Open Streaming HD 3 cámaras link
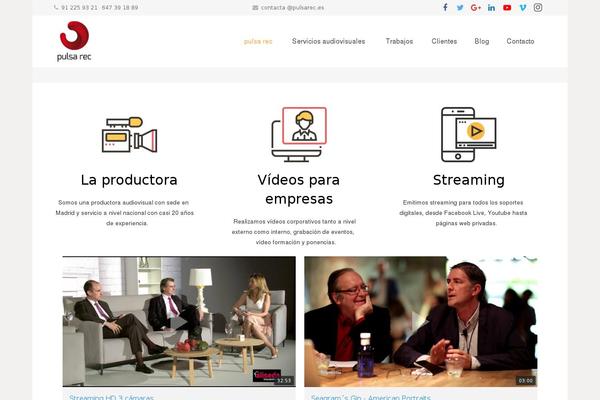The height and width of the screenshot is (400, 600). coord(111,397)
